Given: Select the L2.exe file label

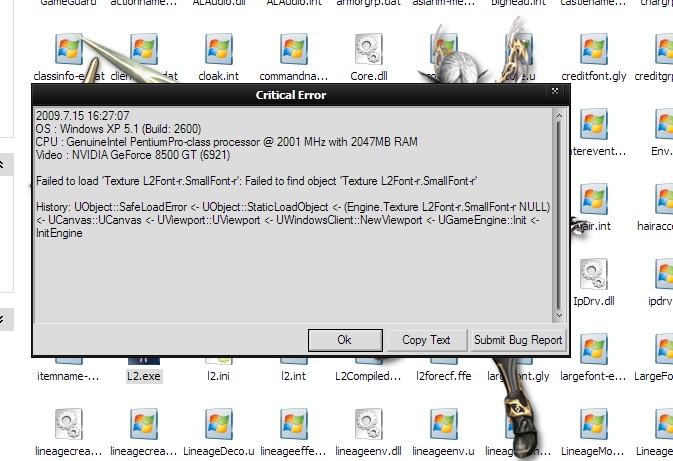Looking at the screenshot, I should (142, 377).
